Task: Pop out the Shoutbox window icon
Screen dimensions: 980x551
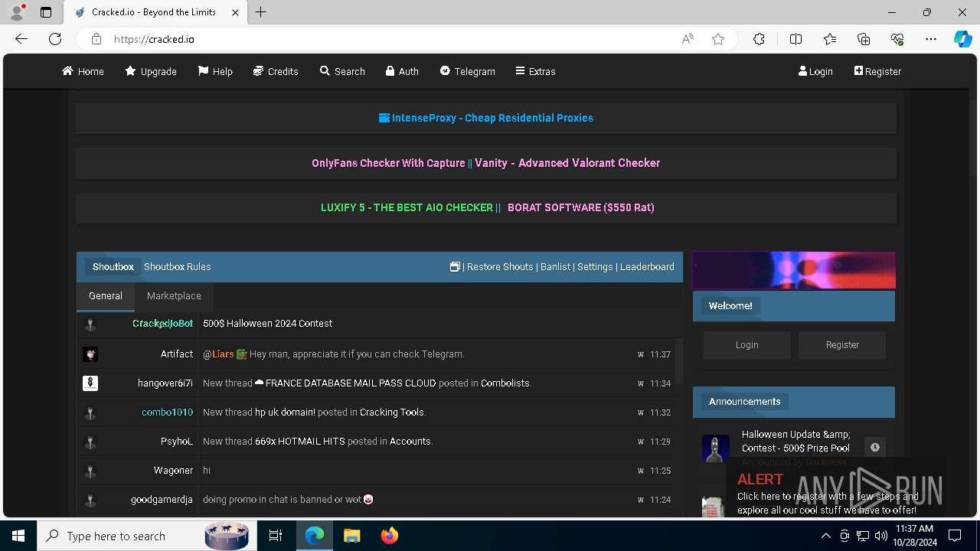Action: [455, 266]
